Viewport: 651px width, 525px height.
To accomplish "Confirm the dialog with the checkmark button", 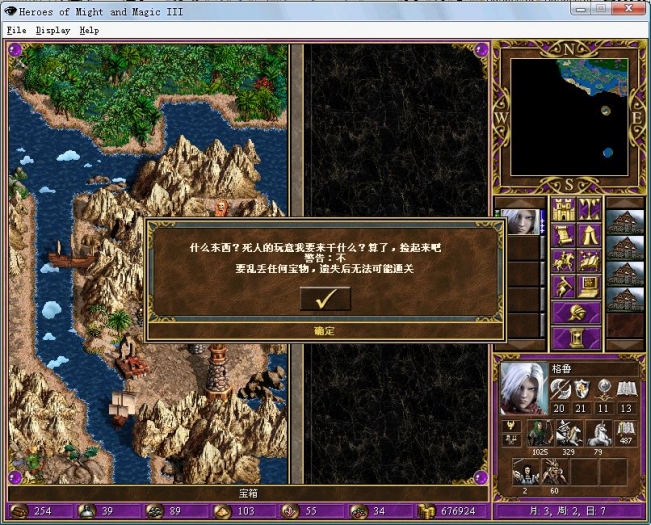I will [325, 298].
